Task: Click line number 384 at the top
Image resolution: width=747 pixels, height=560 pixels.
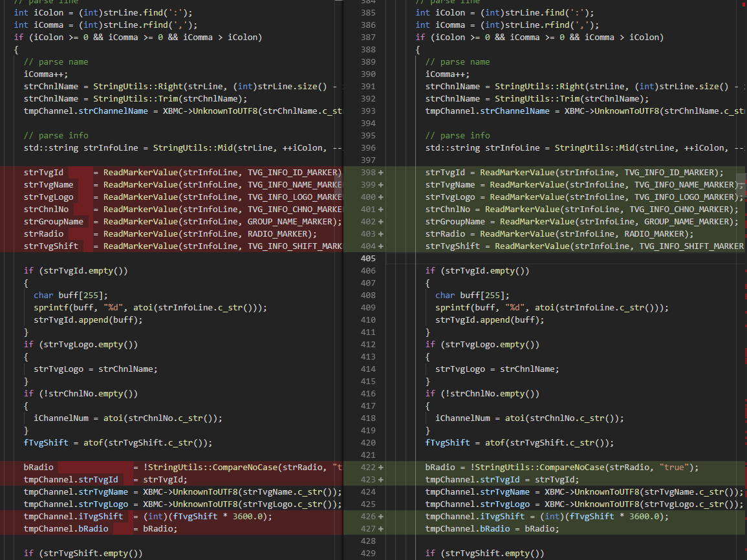Action: point(368,3)
